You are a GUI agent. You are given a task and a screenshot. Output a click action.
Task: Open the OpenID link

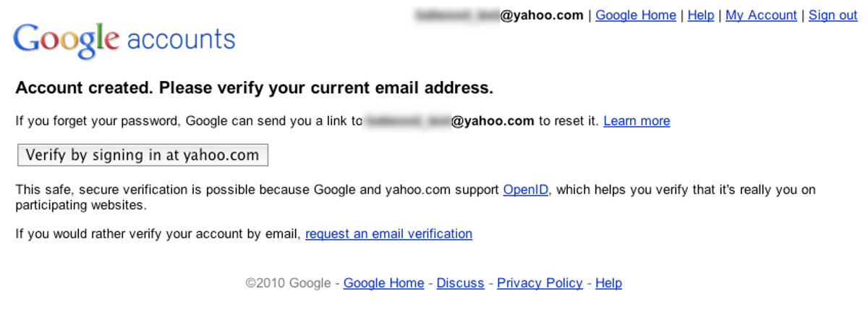[525, 190]
